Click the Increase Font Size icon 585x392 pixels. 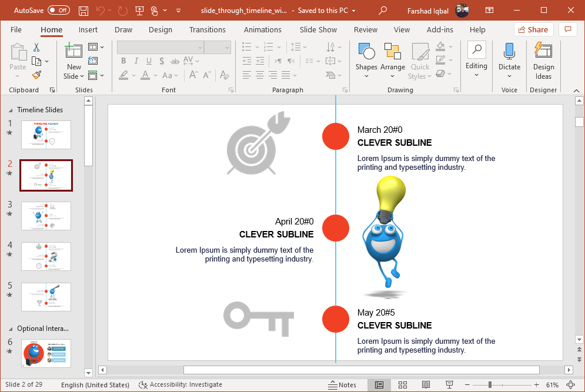pyautogui.click(x=193, y=75)
